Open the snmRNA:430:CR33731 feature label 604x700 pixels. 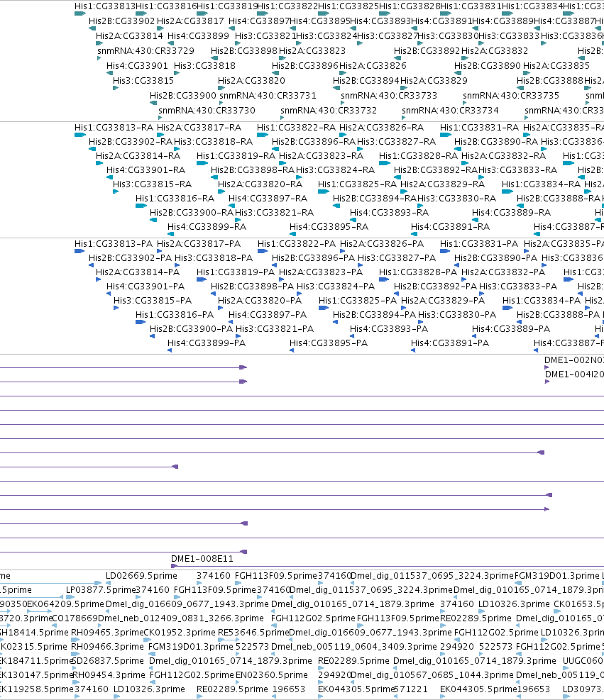click(x=268, y=96)
